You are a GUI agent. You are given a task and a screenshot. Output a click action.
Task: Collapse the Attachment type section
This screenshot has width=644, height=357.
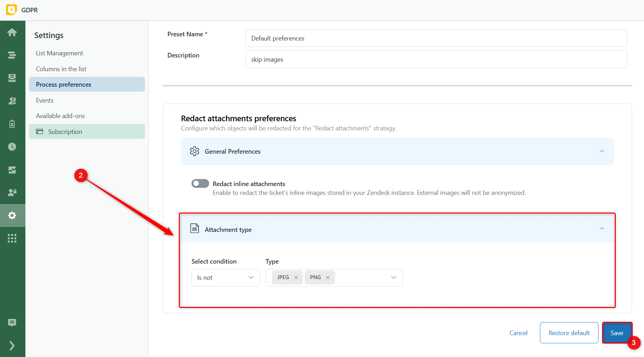(602, 228)
